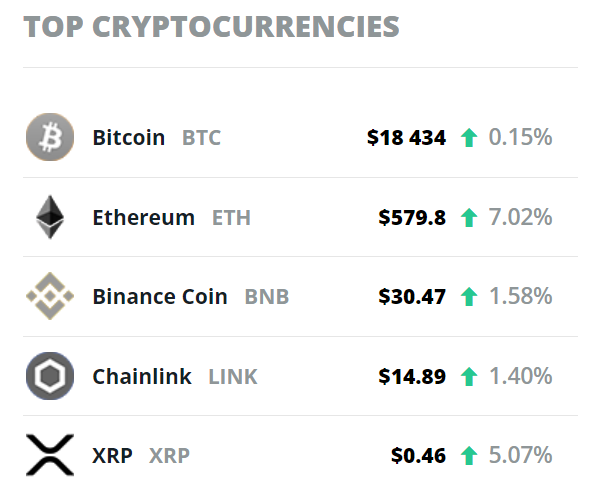Click the TOP CRYPTOCURRENCIES heading
598x481 pixels.
click(212, 27)
